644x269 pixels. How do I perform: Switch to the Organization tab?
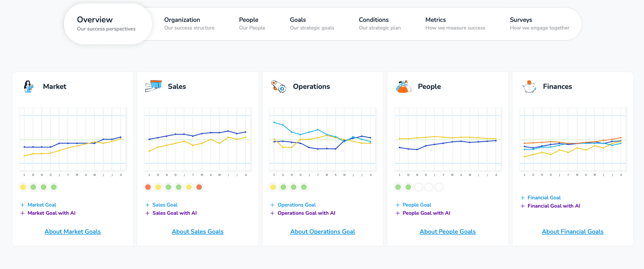click(189, 23)
